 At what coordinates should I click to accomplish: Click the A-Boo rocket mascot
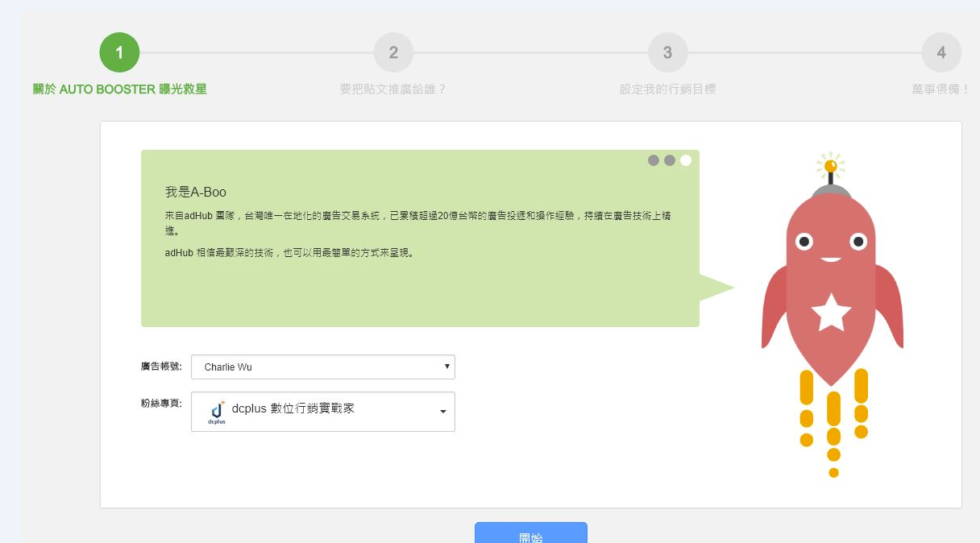tap(833, 314)
